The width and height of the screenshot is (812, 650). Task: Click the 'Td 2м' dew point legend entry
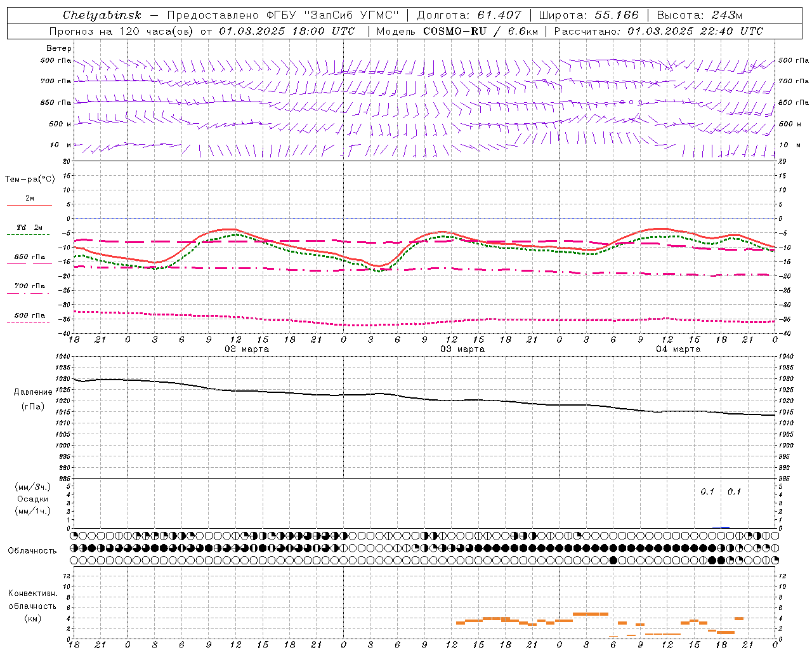pos(29,227)
